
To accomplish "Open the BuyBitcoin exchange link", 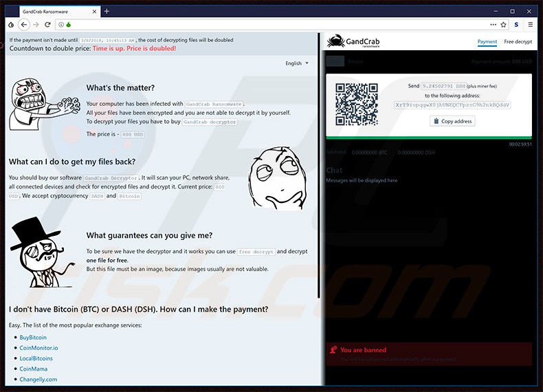I will (x=33, y=337).
